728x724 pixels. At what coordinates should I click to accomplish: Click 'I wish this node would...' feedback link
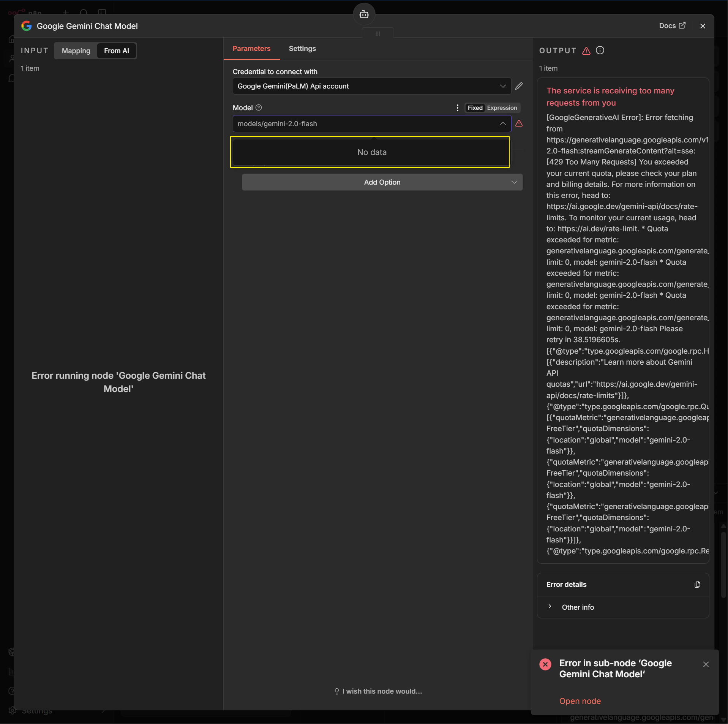(378, 691)
